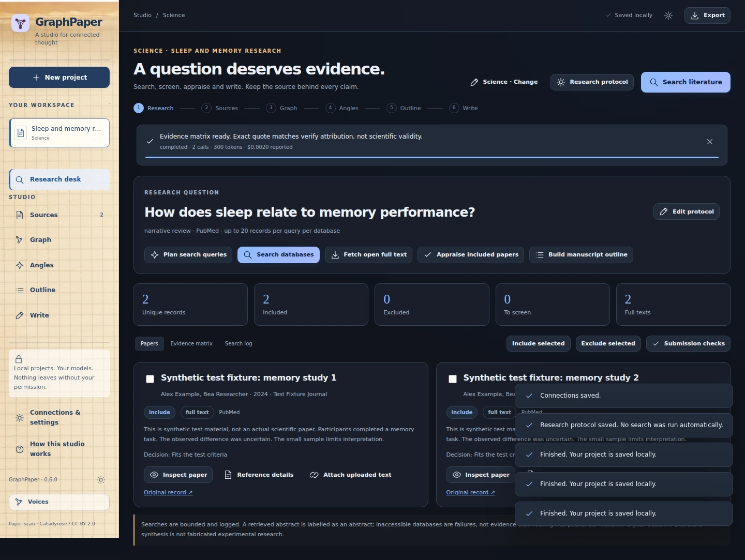The height and width of the screenshot is (560, 745).
Task: Switch to Evidence matrix tab
Action: [x=191, y=344]
